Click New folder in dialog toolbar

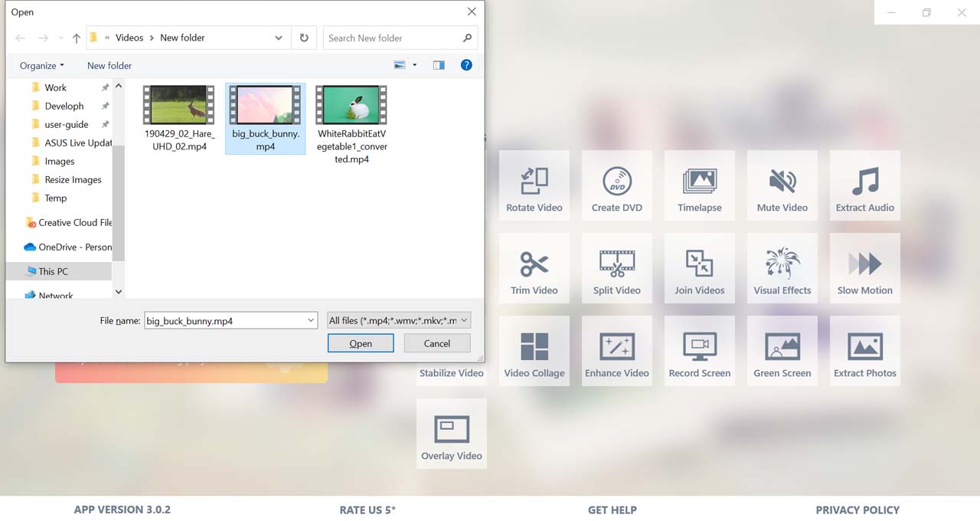click(x=109, y=65)
